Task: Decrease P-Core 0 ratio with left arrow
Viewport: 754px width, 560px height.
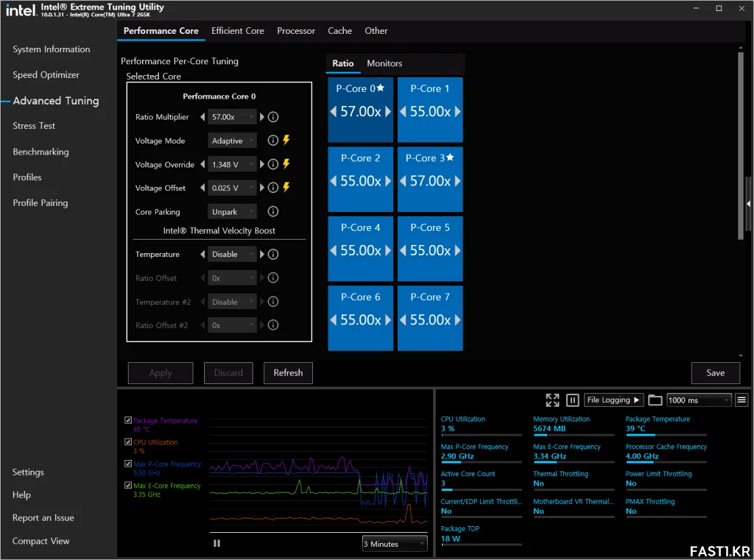Action: [x=334, y=112]
